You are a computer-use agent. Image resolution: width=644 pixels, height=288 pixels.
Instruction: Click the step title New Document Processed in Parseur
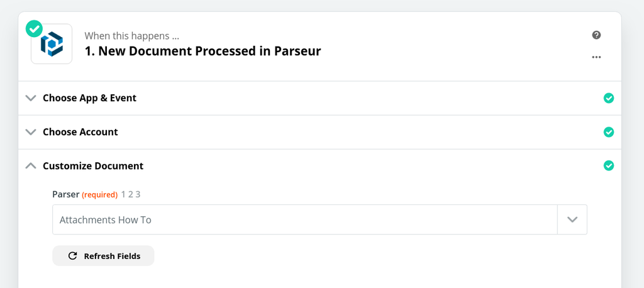(203, 51)
